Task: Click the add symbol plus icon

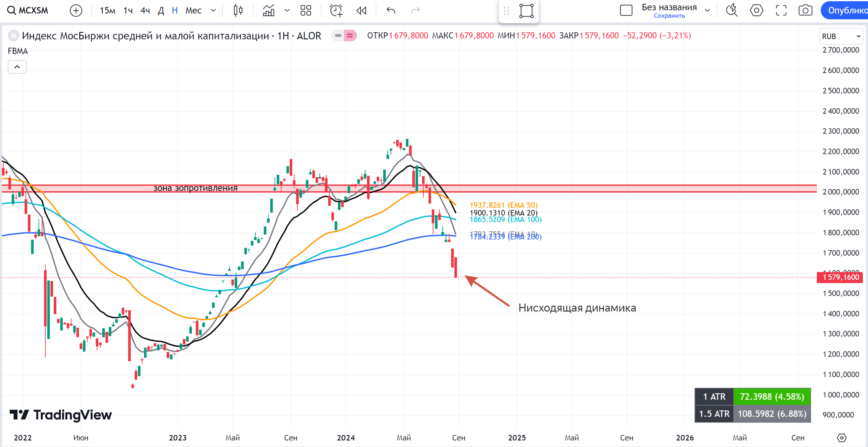Action: point(76,10)
